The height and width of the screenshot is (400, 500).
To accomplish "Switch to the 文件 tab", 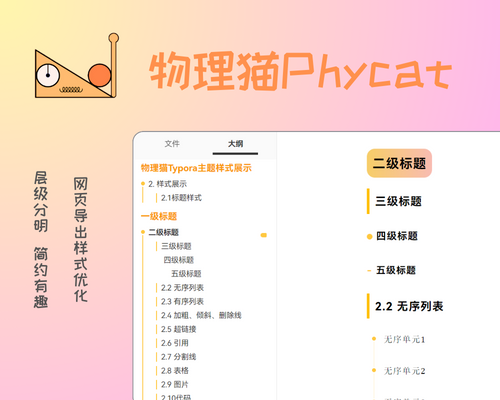I will [172, 144].
